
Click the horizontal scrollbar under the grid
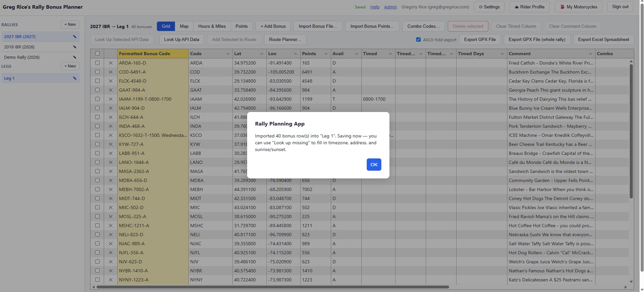pos(272,287)
